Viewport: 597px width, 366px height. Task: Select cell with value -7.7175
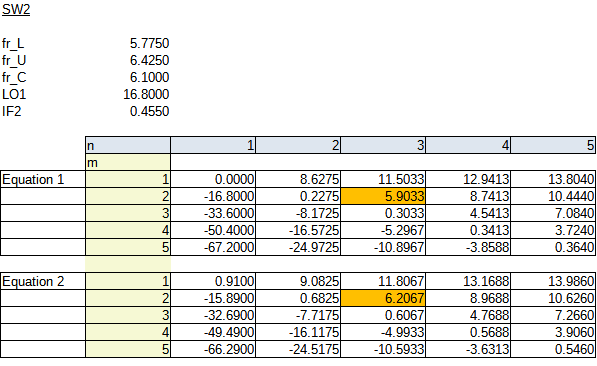pos(298,315)
